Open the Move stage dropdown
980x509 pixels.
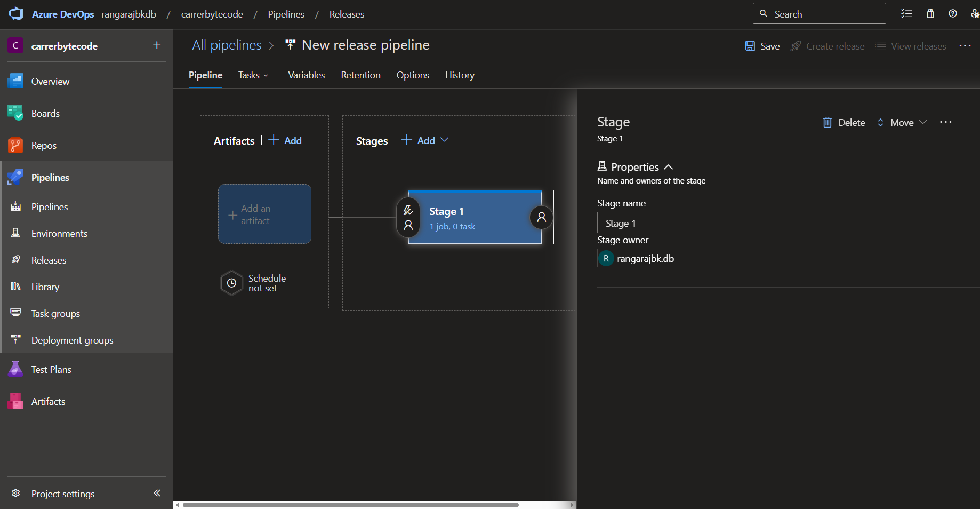pos(902,122)
